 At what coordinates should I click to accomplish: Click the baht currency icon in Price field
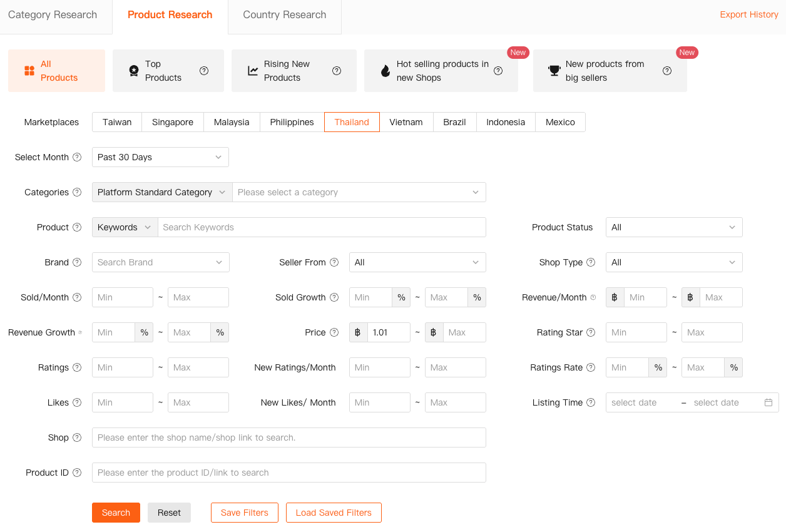point(358,332)
